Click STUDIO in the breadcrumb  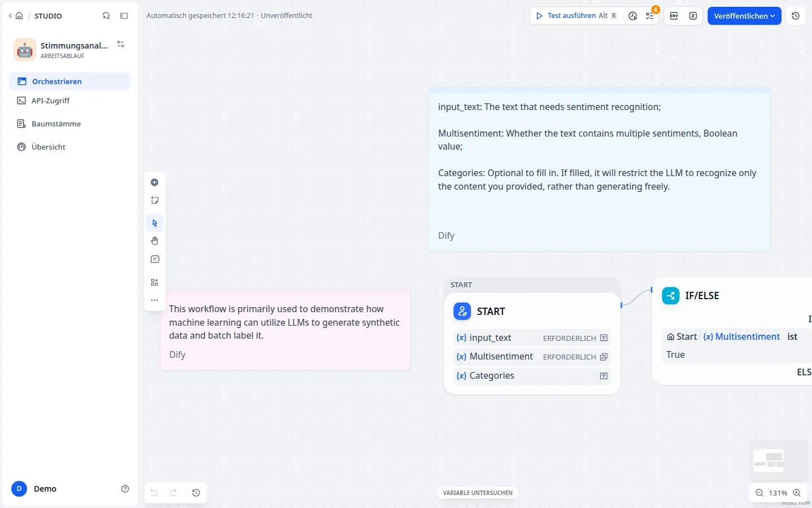click(x=48, y=16)
